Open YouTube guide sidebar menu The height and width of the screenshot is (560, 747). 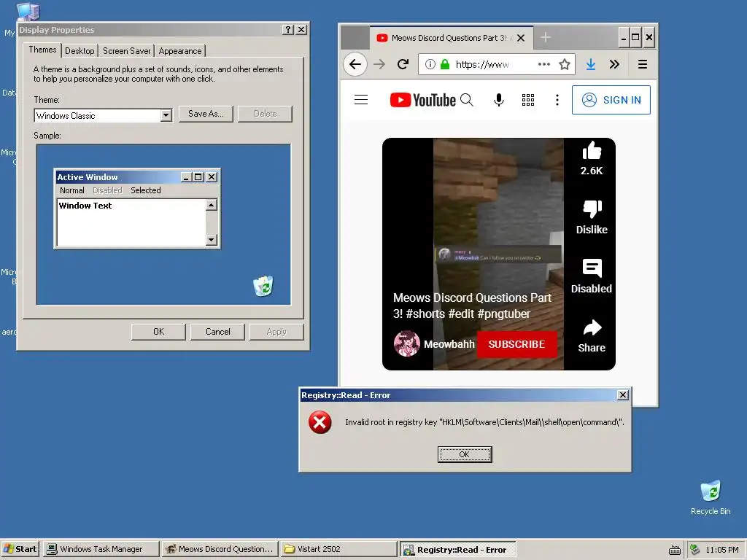click(x=361, y=99)
